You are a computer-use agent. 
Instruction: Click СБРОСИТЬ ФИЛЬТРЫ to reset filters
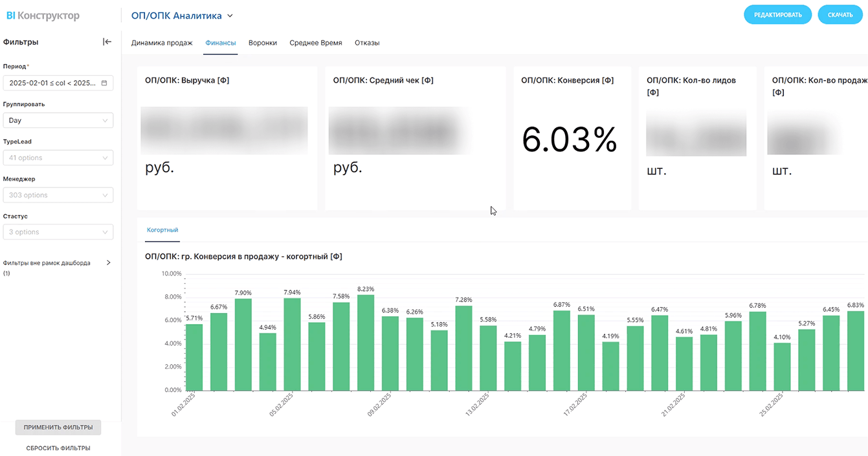(x=58, y=448)
